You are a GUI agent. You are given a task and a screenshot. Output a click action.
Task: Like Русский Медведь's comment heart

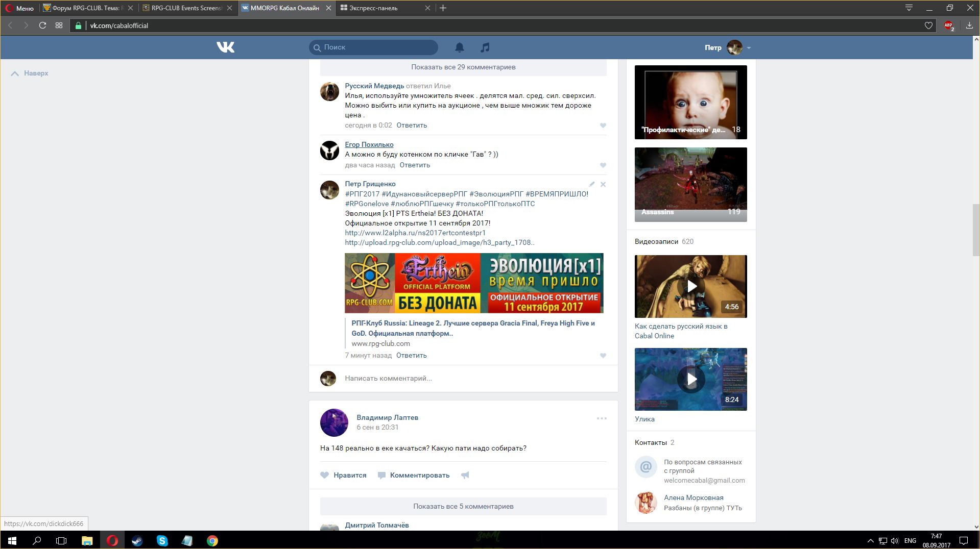[603, 126]
